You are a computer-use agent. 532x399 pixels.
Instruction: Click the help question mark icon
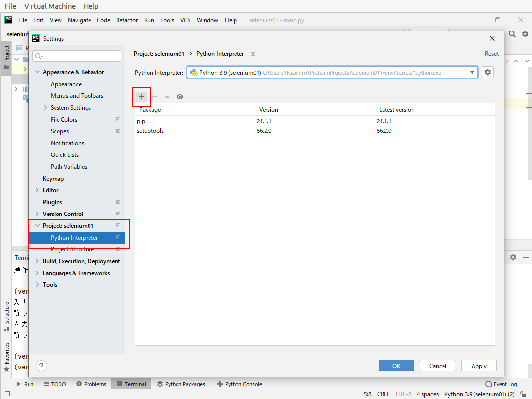pos(42,366)
